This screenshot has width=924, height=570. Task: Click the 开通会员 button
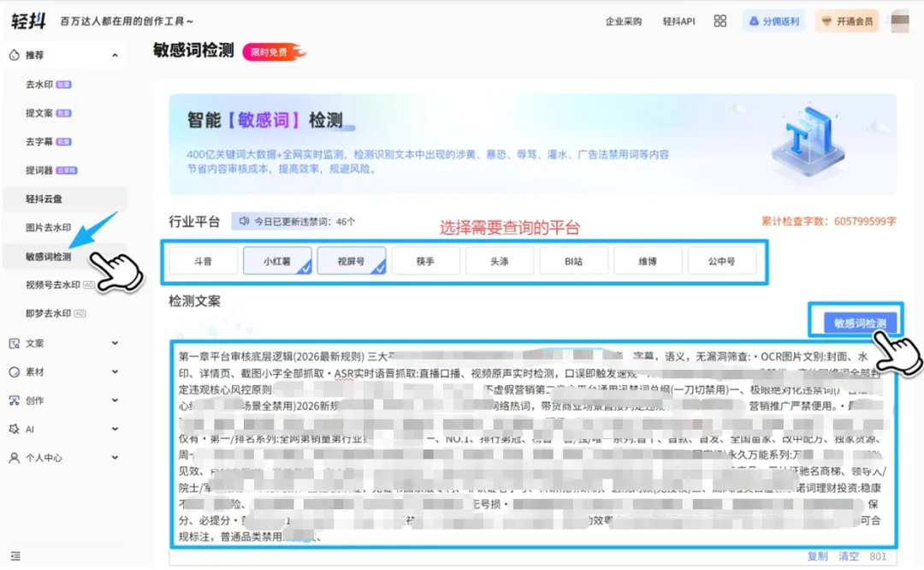tap(847, 21)
